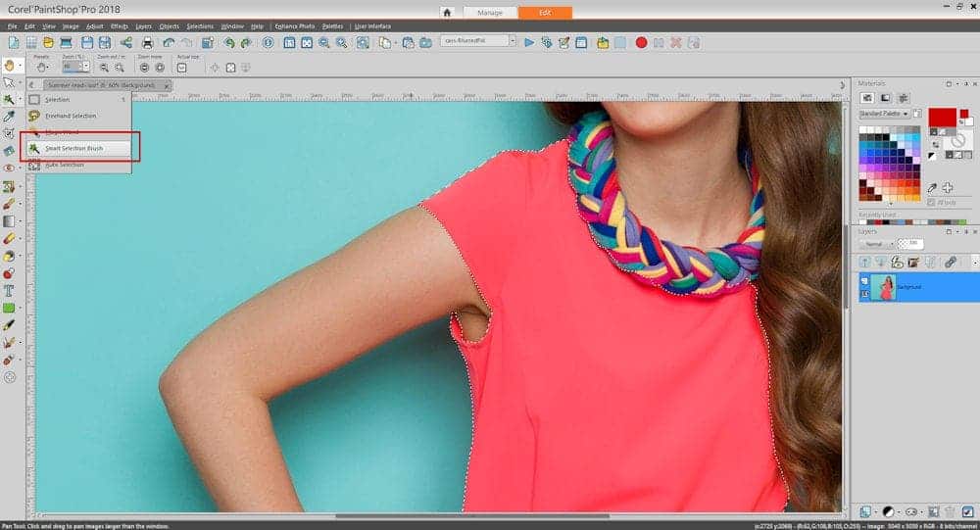
Task: Click the red foreground color swatch
Action: [x=942, y=119]
